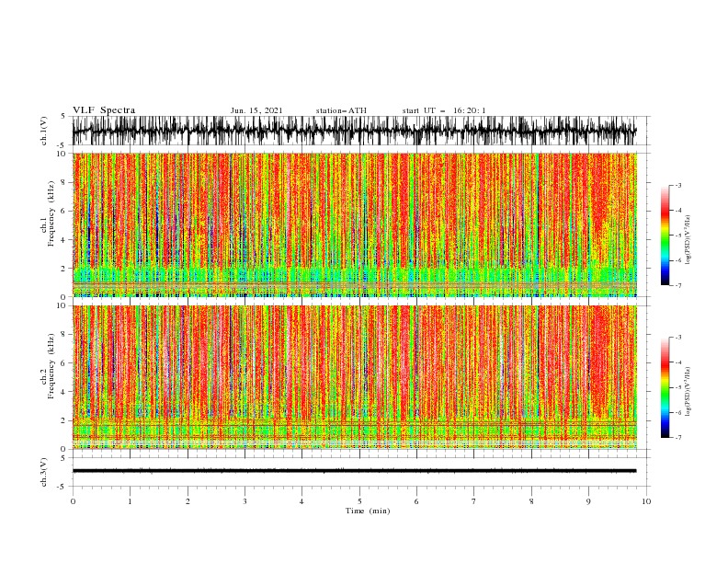Click the time axis tick label "8"

coord(531,501)
